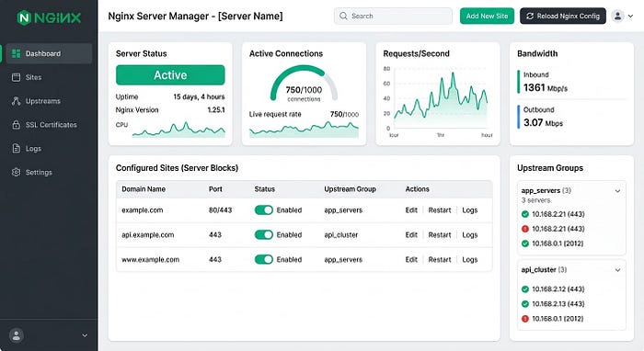The image size is (644, 351).
Task: Click the example.com domain cell
Action: 142,209
